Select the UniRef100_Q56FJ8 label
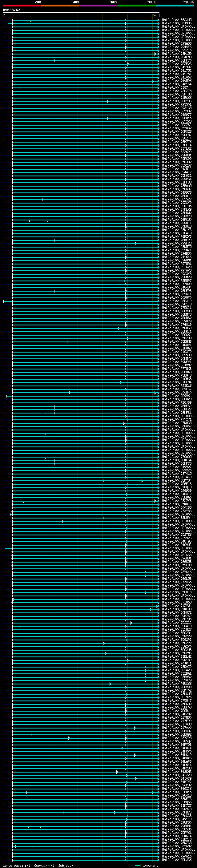 (177, 484)
